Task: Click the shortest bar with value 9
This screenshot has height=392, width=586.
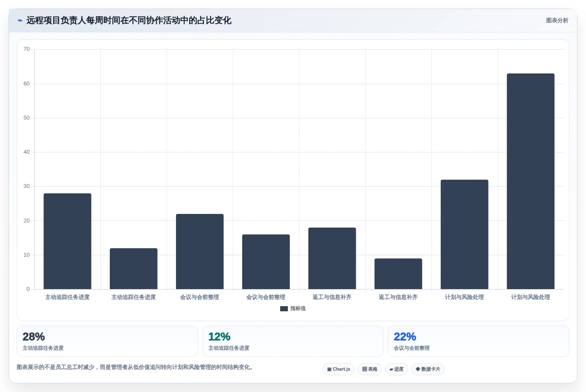Action: coord(398,274)
